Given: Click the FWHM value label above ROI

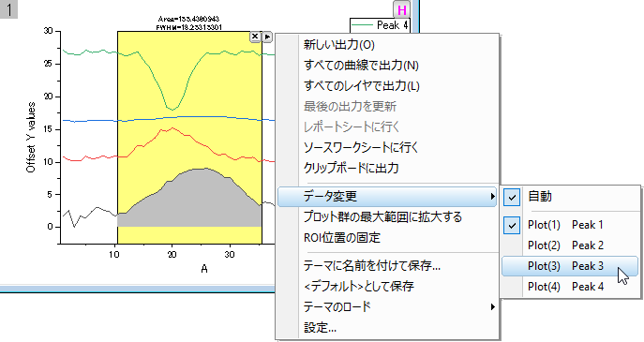Looking at the screenshot, I should (x=189, y=27).
